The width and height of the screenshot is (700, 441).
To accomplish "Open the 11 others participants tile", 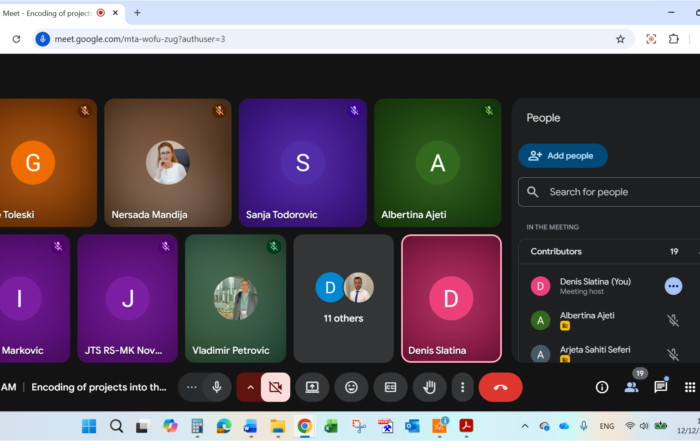I will click(343, 298).
